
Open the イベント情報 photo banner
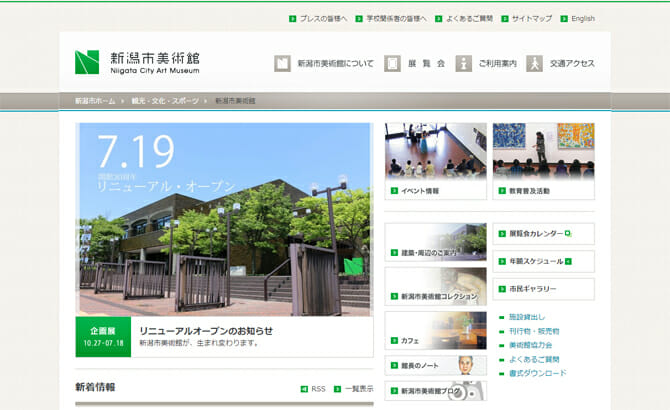point(436,160)
